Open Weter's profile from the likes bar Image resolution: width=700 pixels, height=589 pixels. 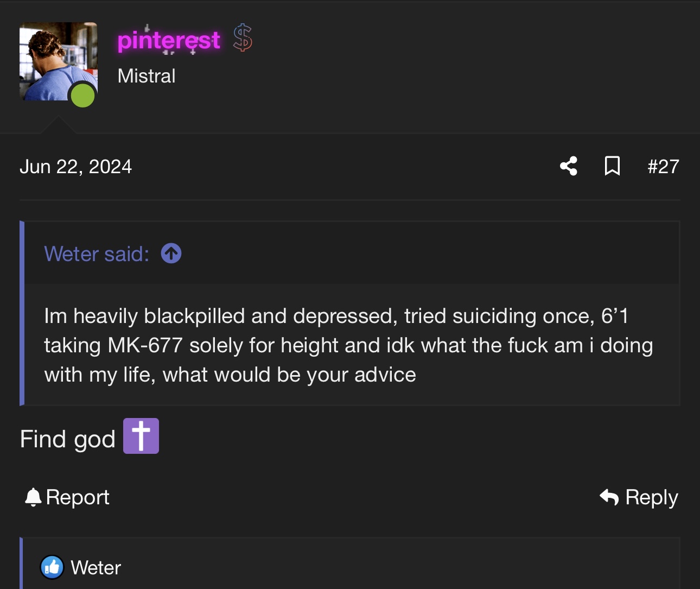[96, 568]
